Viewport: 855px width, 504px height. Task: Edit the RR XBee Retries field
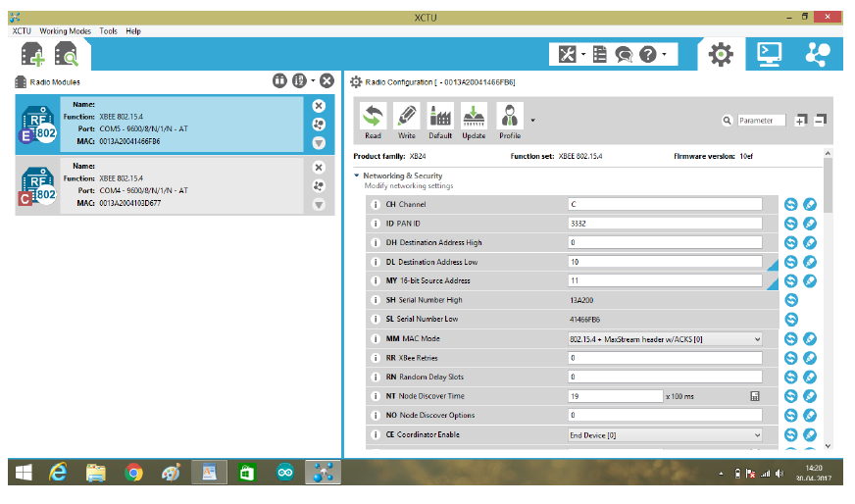tap(665, 358)
